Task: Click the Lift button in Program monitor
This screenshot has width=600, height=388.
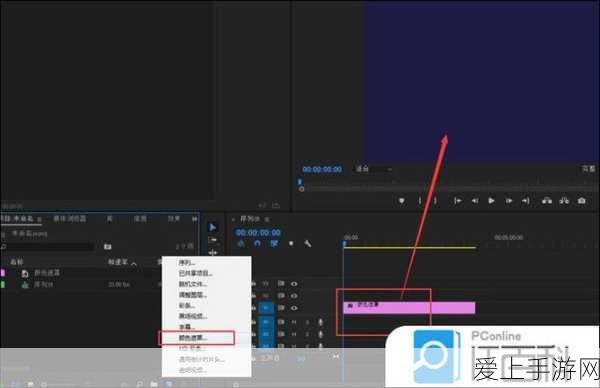Action: [x=547, y=201]
